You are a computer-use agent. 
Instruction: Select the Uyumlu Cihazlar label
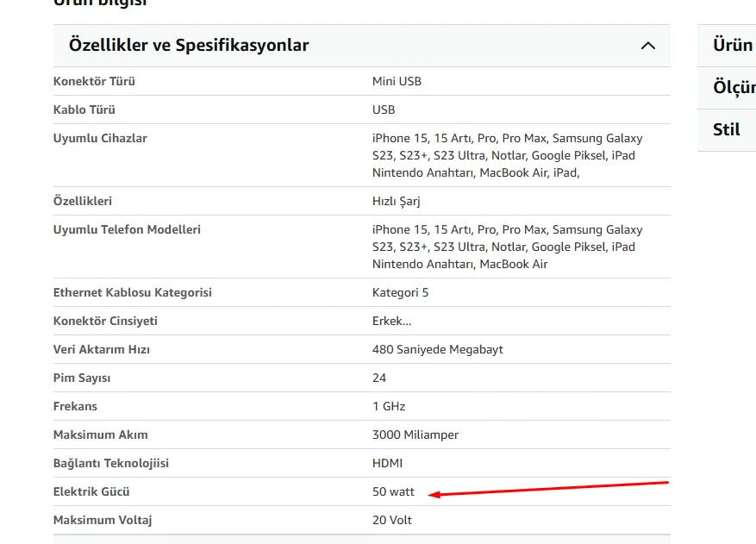click(100, 138)
